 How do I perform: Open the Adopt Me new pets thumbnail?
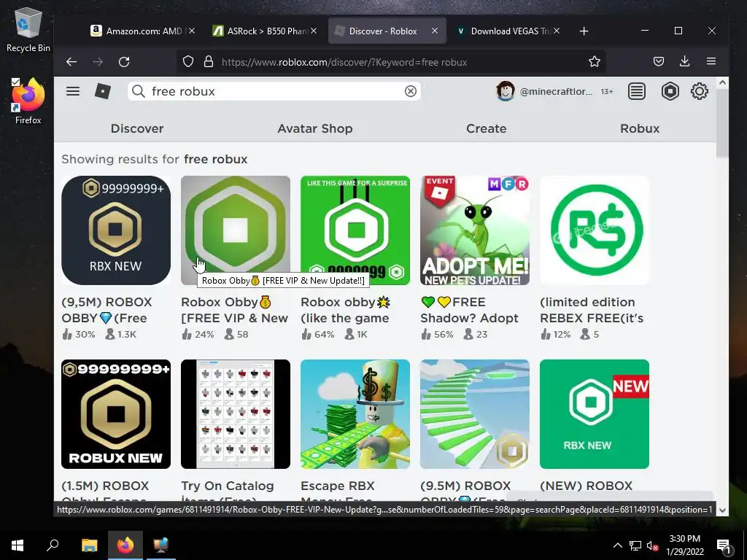click(474, 230)
